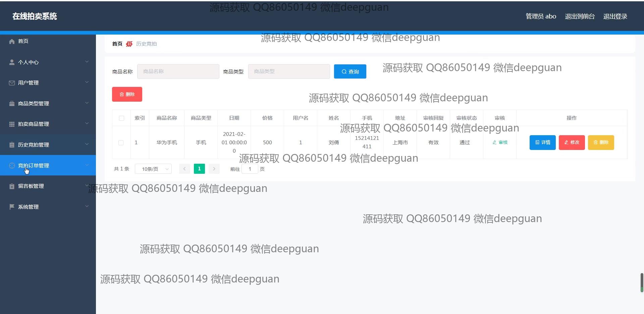Viewport: 644px width, 314px height.
Task: Click the clipboard icon beside 留言板管理
Action: [12, 186]
